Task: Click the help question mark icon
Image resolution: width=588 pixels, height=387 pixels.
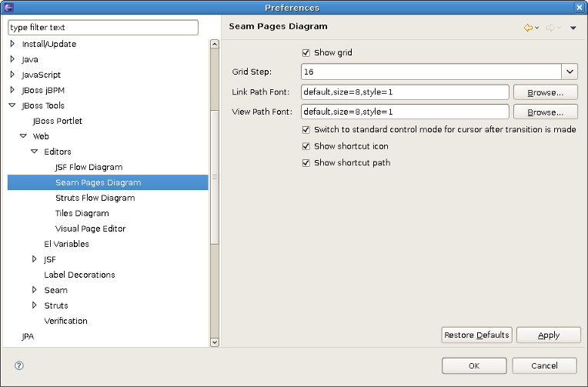Action: [19, 365]
